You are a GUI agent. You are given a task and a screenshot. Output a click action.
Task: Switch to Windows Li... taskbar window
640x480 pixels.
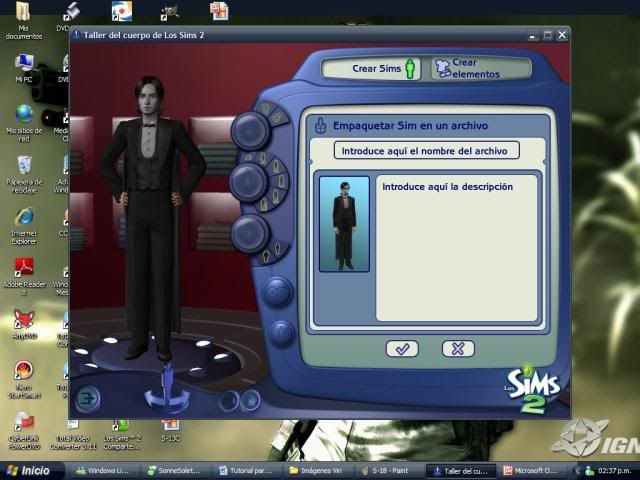click(103, 471)
